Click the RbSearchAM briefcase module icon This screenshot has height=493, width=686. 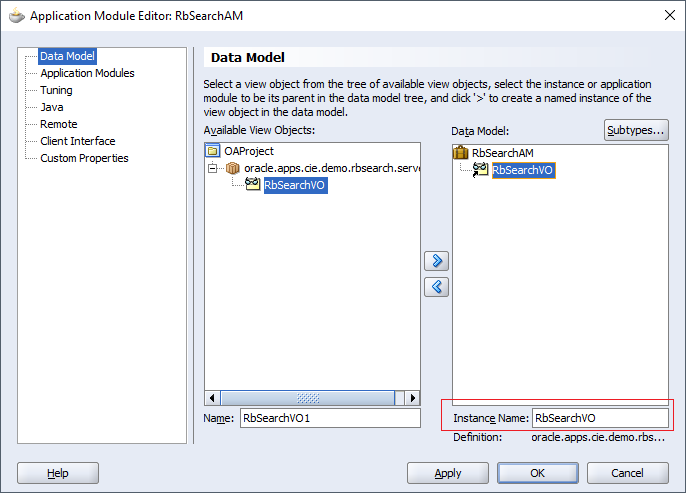click(460, 153)
